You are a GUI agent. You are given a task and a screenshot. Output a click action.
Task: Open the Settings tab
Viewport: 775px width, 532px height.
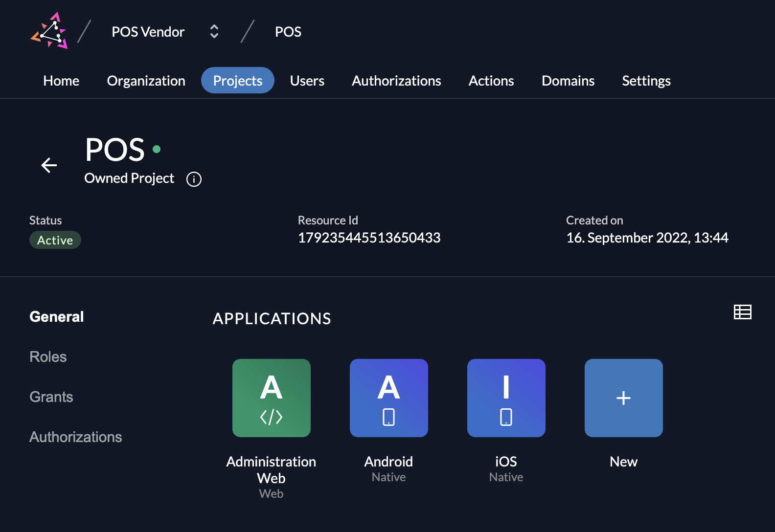point(646,81)
